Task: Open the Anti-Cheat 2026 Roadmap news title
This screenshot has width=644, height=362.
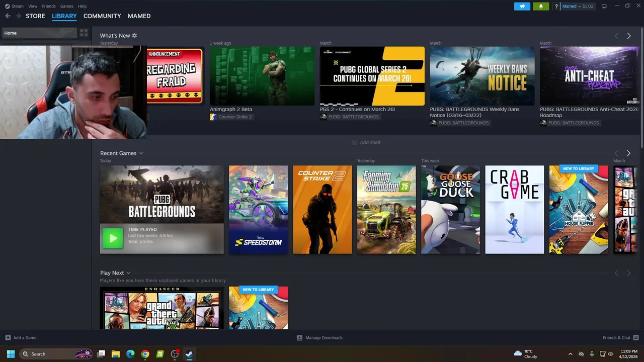Action: coord(589,112)
